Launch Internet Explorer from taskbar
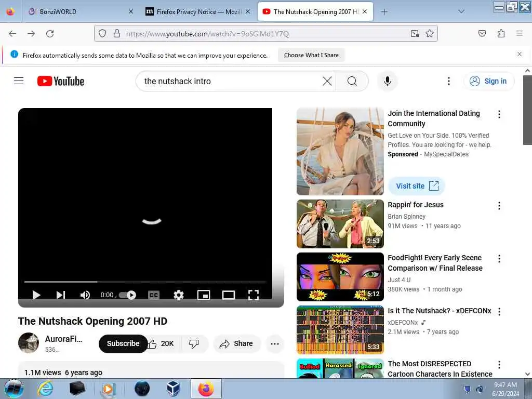 coord(45,389)
